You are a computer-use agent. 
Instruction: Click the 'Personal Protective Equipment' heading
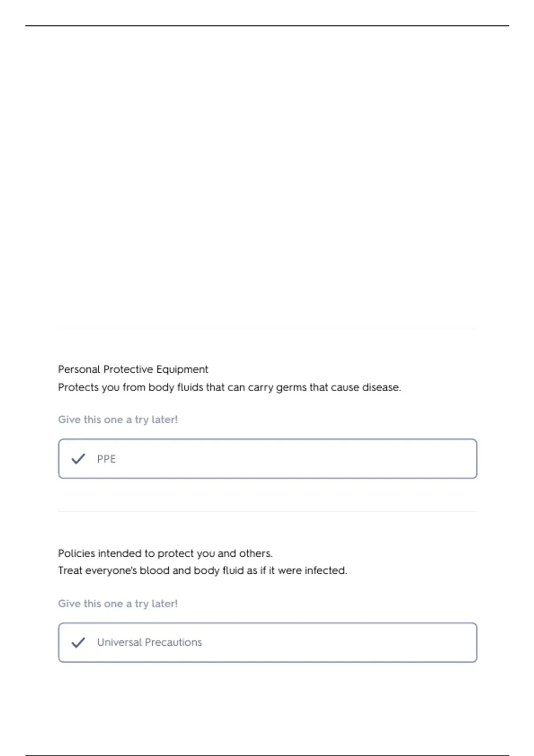click(133, 370)
